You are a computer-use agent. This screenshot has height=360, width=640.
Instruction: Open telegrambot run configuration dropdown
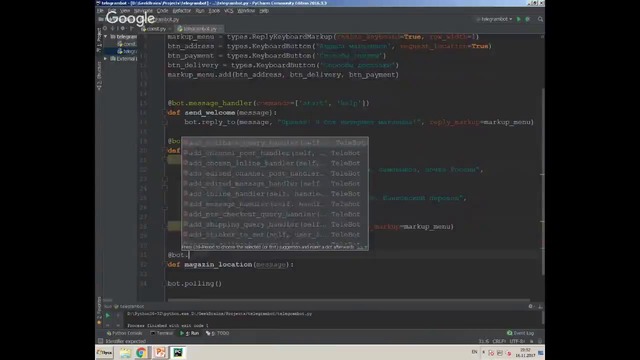[494, 19]
